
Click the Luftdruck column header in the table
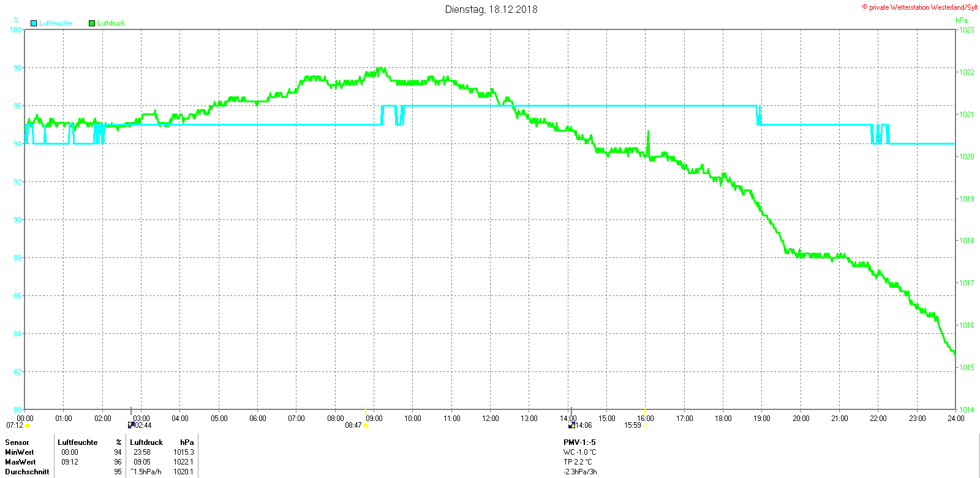pyautogui.click(x=146, y=442)
